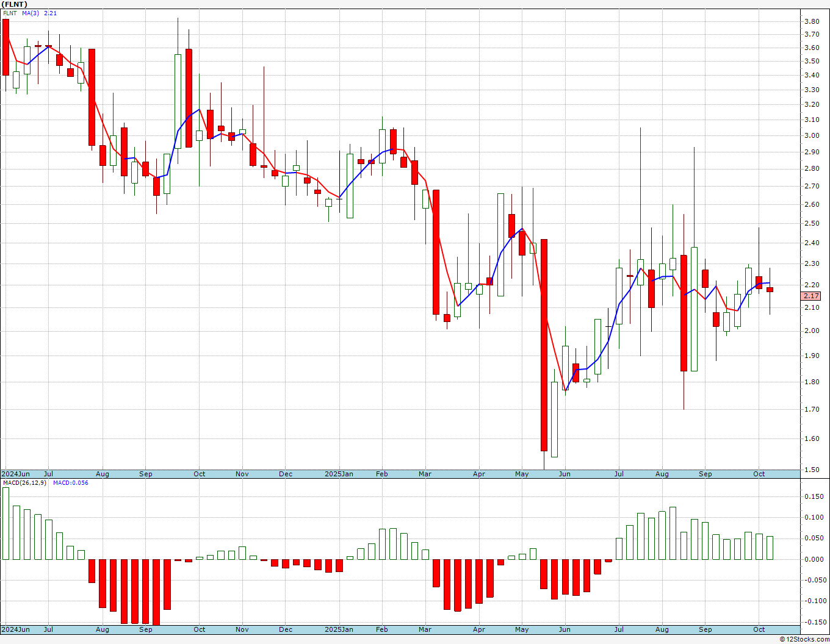This screenshot has height=644, width=830.
Task: Select the 1.50 price axis label
Action: (x=812, y=470)
